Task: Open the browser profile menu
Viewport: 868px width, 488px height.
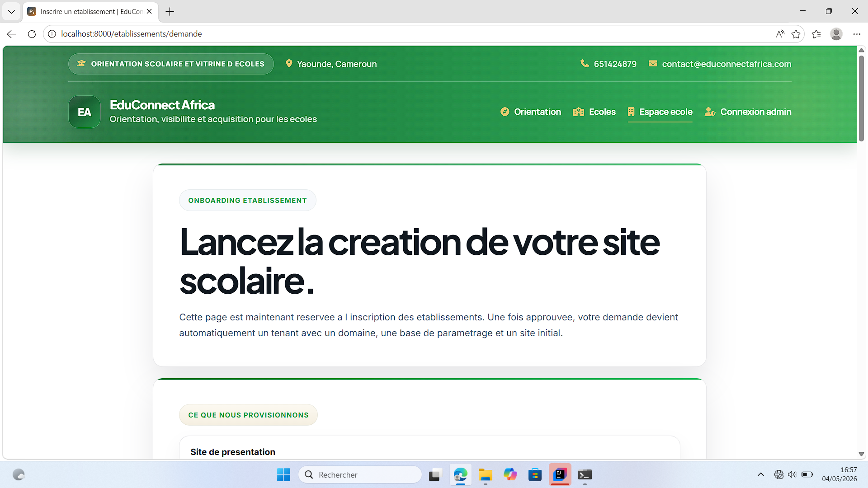Action: (836, 34)
